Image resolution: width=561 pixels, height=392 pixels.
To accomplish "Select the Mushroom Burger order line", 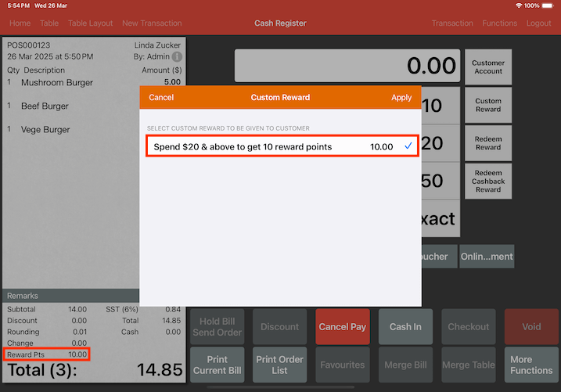I will pyautogui.click(x=95, y=83).
